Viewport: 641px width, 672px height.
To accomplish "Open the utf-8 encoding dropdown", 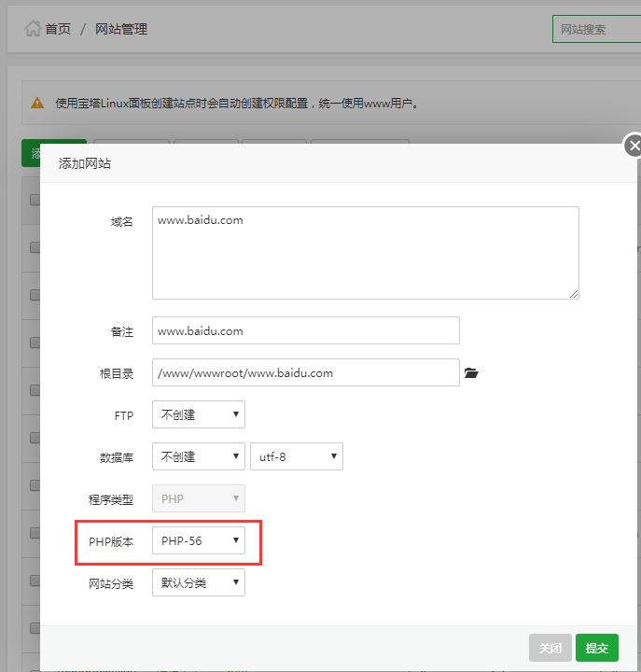I will click(296, 456).
